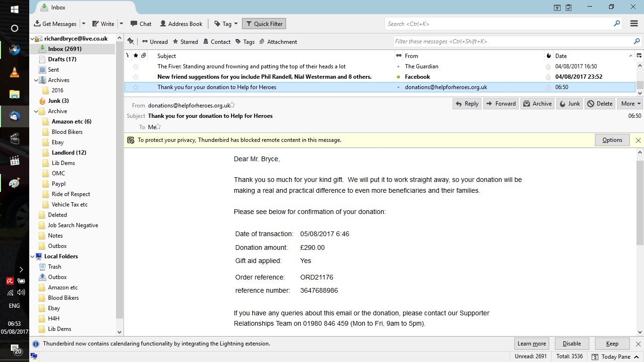This screenshot has height=362, width=644.
Task: Sort by starred column header icon
Action: [136, 56]
